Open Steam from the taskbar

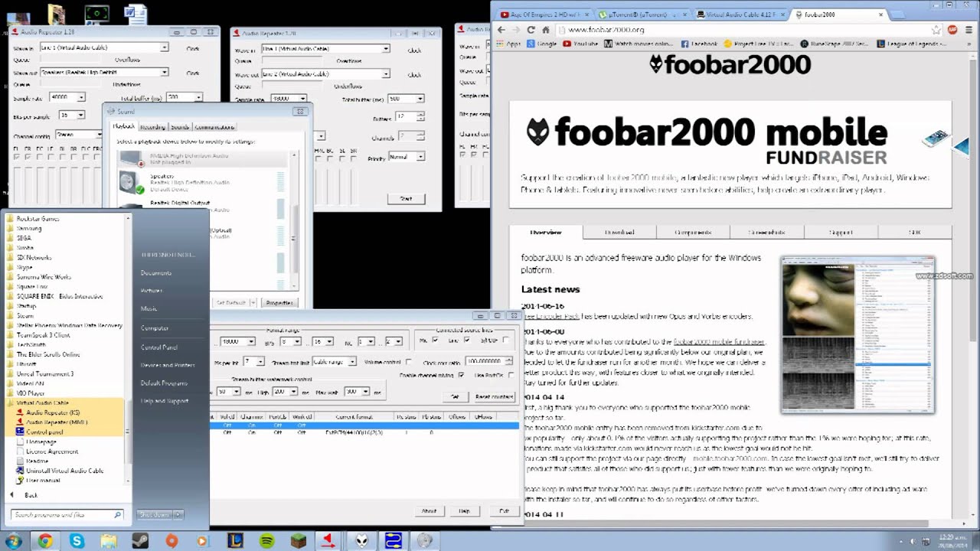point(140,540)
